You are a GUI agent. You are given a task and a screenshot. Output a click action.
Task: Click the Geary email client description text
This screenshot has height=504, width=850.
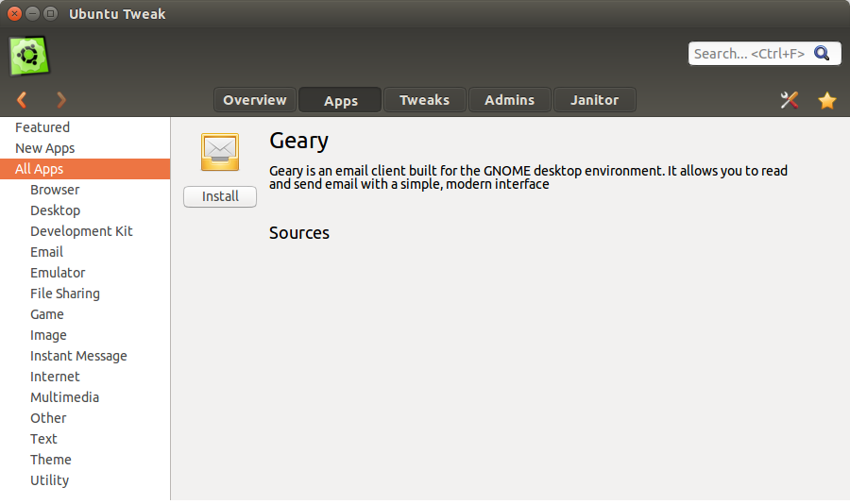coord(529,177)
